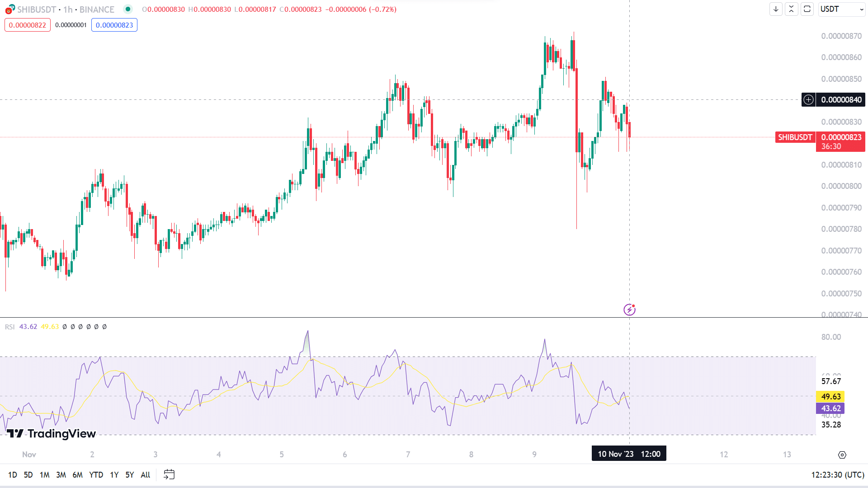Open the USDT currency dropdown
The image size is (868, 488).
(841, 9)
